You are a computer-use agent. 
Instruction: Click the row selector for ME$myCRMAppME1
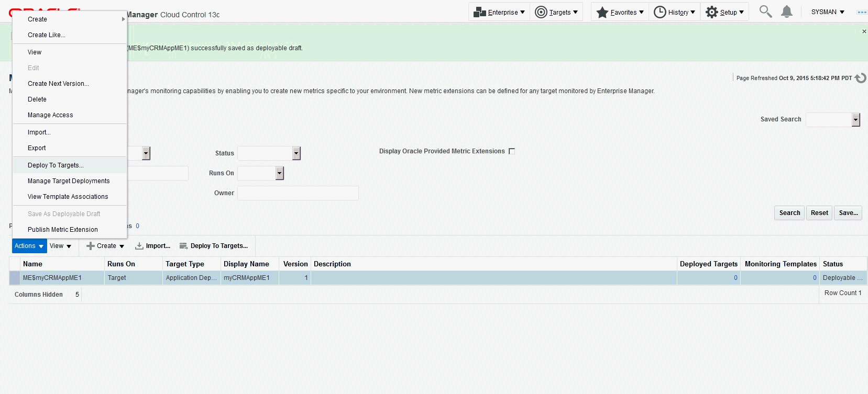pos(15,278)
